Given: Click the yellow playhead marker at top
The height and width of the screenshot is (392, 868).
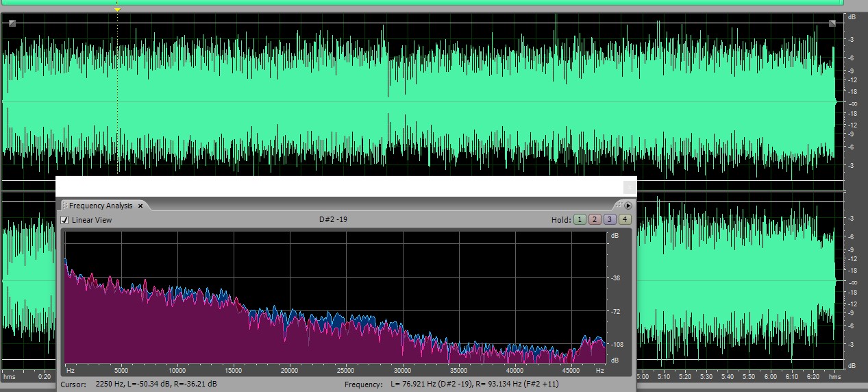Looking at the screenshot, I should [117, 10].
